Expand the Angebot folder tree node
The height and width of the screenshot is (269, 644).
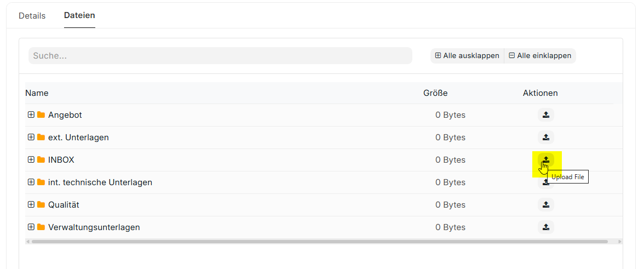click(31, 115)
